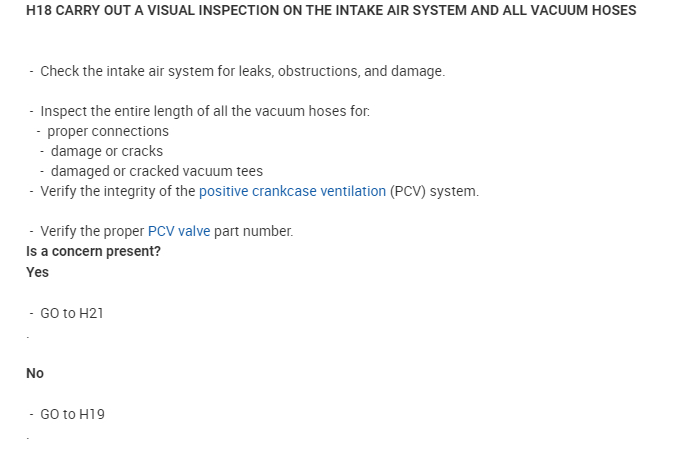Select "damaged or cracked vacuum tees" item
This screenshot has height=450, width=695.
pyautogui.click(x=157, y=171)
